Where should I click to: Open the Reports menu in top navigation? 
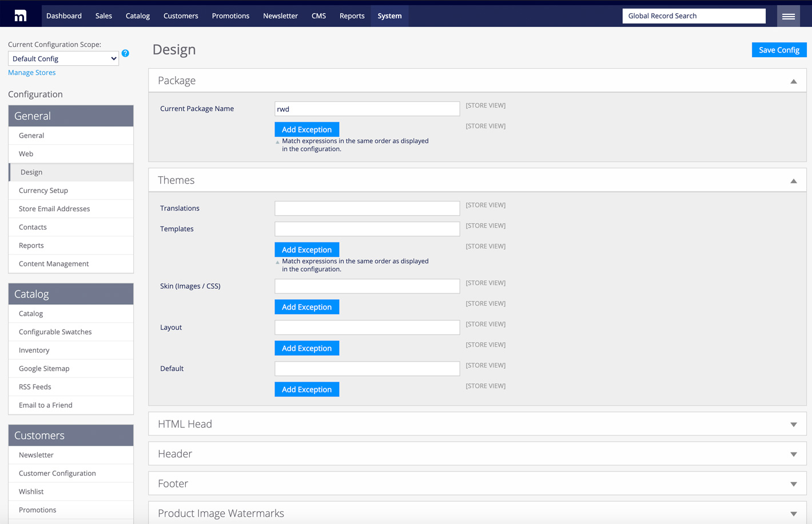[352, 15]
